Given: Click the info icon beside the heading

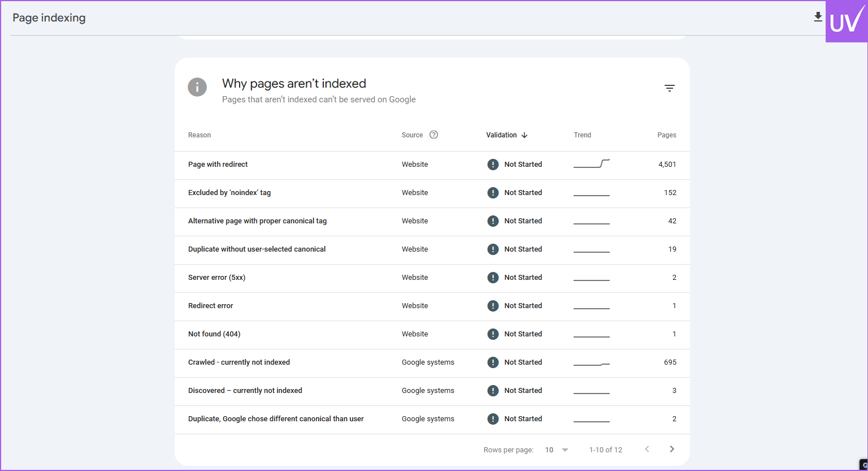Looking at the screenshot, I should click(197, 87).
